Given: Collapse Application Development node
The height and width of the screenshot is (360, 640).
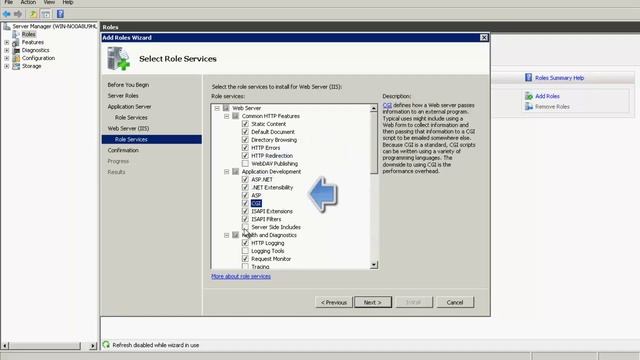Looking at the screenshot, I should [227, 172].
